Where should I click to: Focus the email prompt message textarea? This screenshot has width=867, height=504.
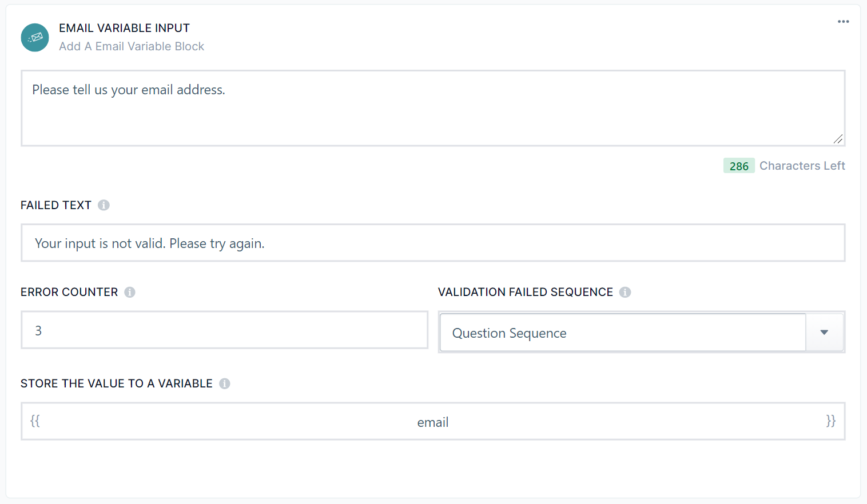(x=432, y=108)
